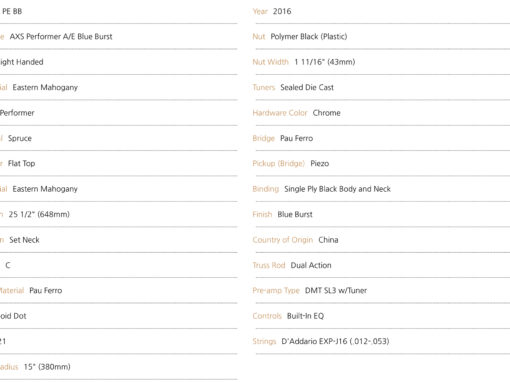Click the Finish Blue Burst entry

click(x=282, y=214)
